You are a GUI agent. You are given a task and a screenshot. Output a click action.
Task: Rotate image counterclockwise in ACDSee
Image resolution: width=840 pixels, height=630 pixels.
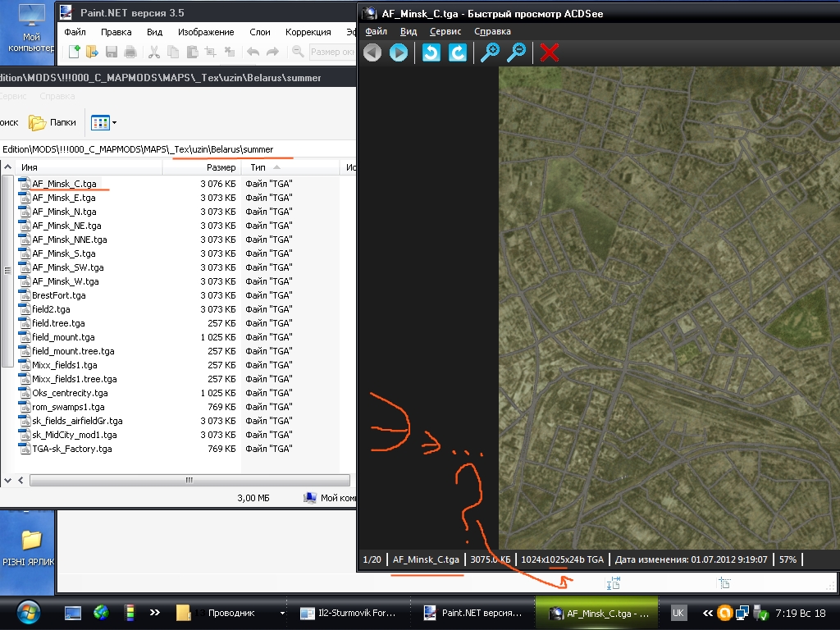pyautogui.click(x=431, y=53)
